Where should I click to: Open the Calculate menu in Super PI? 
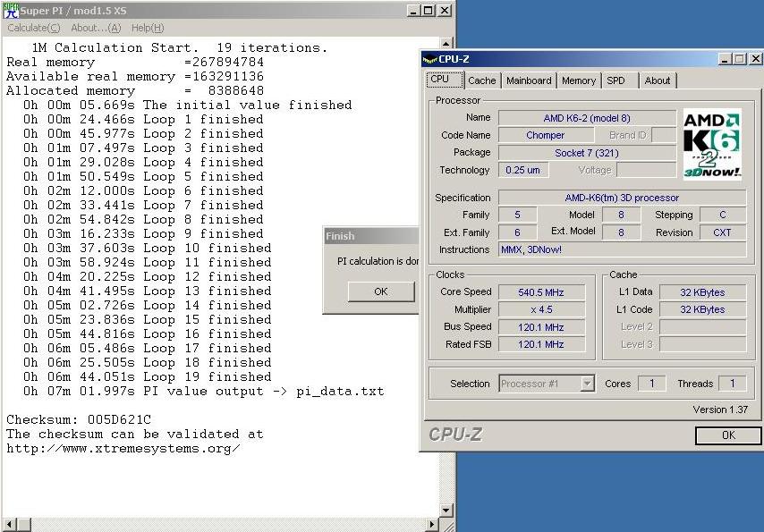pos(34,29)
